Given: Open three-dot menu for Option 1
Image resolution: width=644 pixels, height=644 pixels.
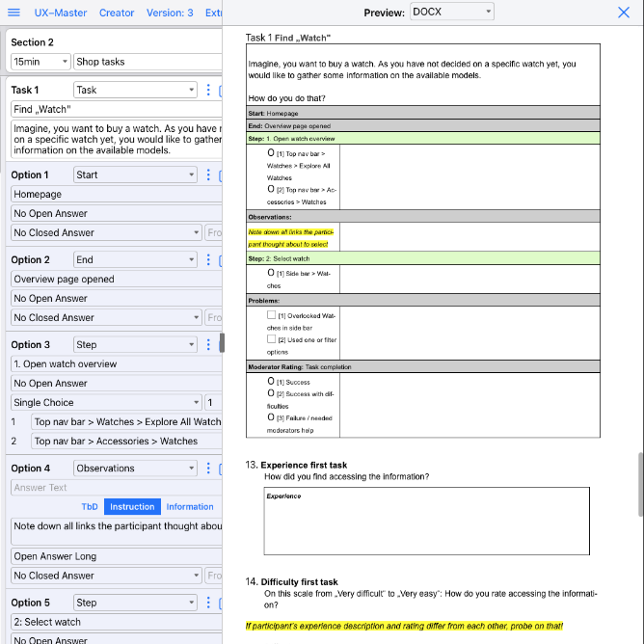Looking at the screenshot, I should pyautogui.click(x=208, y=174).
